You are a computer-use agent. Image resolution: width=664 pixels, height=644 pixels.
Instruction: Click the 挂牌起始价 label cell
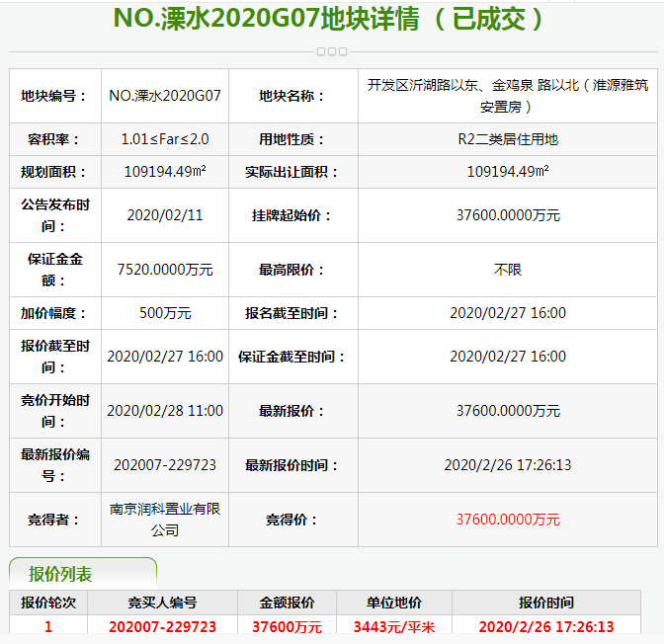click(x=293, y=215)
